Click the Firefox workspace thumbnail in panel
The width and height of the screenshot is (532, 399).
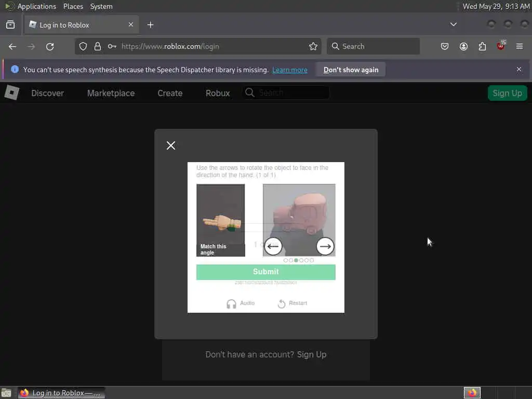coord(472,393)
